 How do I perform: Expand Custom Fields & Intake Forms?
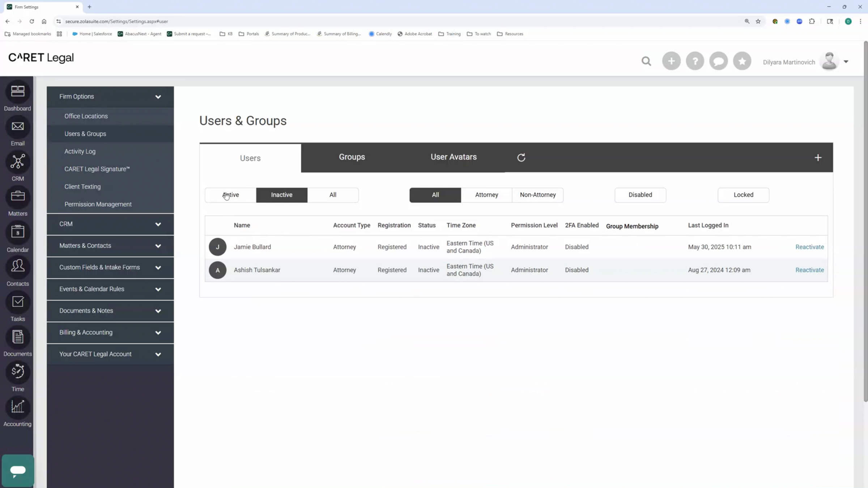tap(110, 267)
